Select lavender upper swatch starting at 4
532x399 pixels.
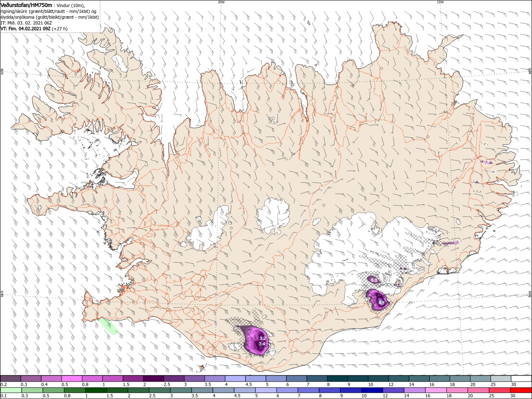[x=234, y=379]
